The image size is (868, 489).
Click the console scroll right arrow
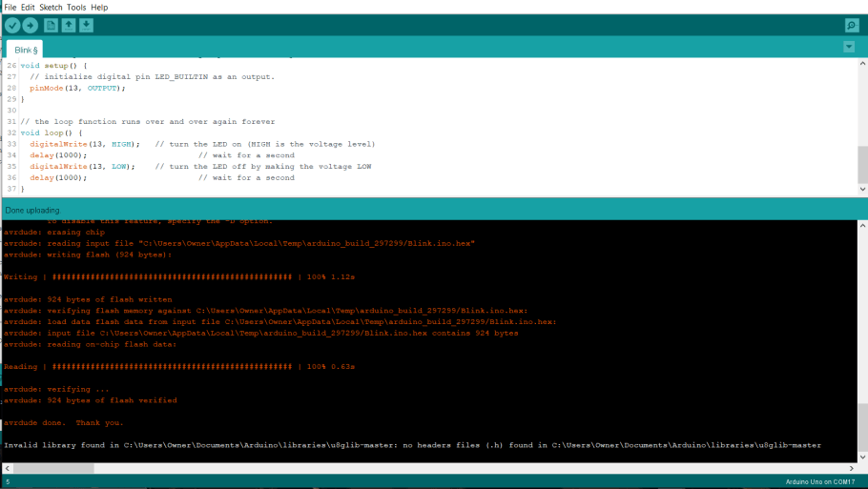(x=852, y=468)
